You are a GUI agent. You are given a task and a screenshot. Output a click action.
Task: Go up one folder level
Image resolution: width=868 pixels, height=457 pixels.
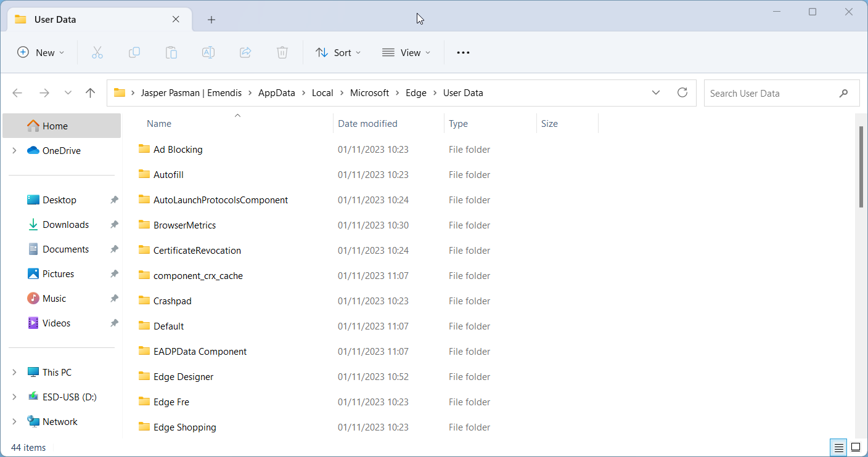[x=91, y=93]
